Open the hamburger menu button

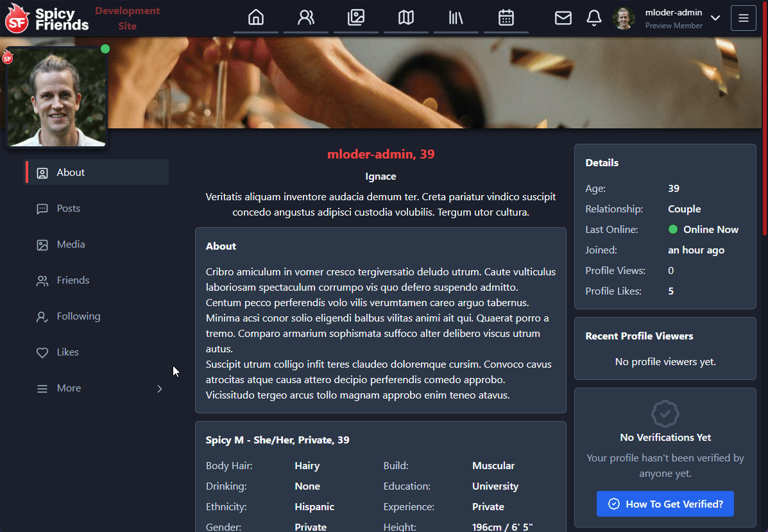tap(744, 18)
